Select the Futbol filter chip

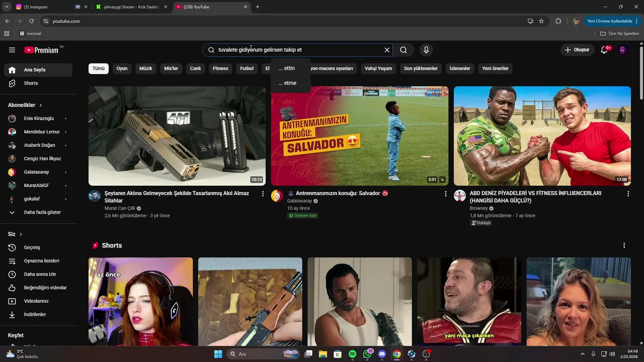(247, 68)
